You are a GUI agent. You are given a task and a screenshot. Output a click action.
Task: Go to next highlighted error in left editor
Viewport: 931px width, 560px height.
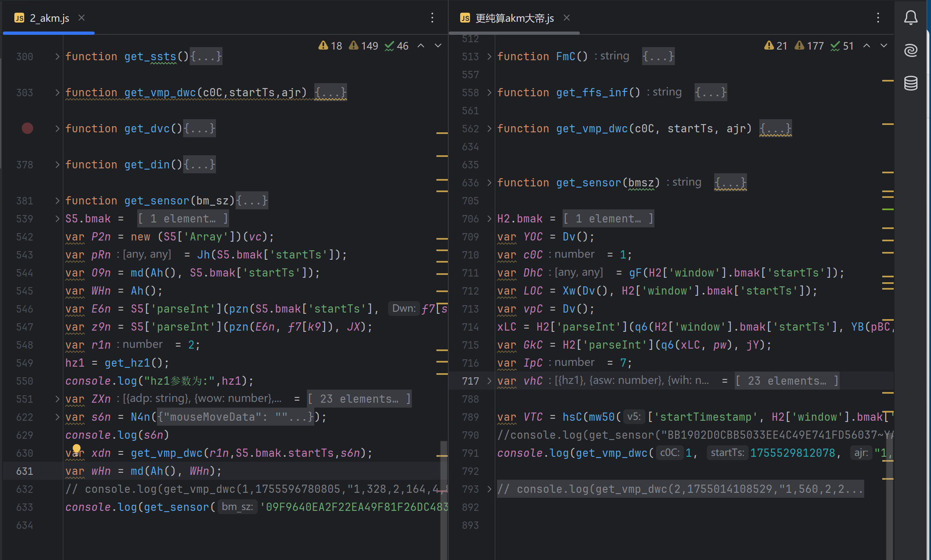tap(438, 46)
